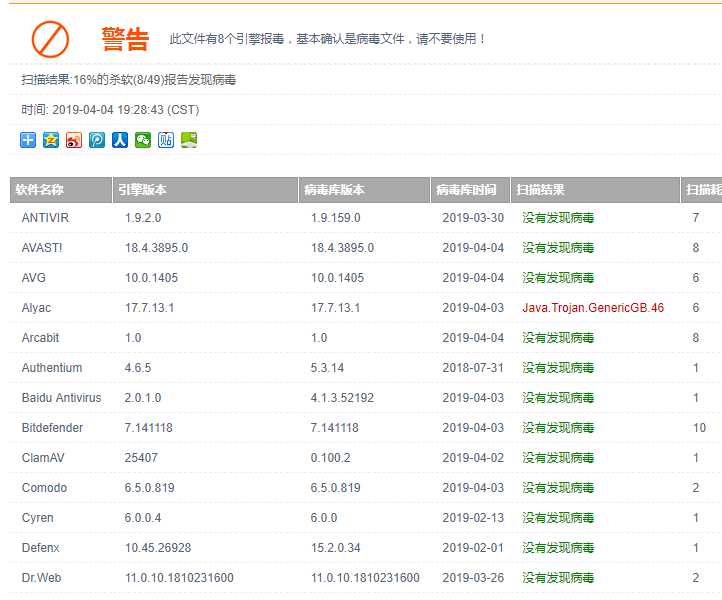Viewport: 722px width, 600px height.
Task: Share to Renren icon
Action: coord(120,140)
